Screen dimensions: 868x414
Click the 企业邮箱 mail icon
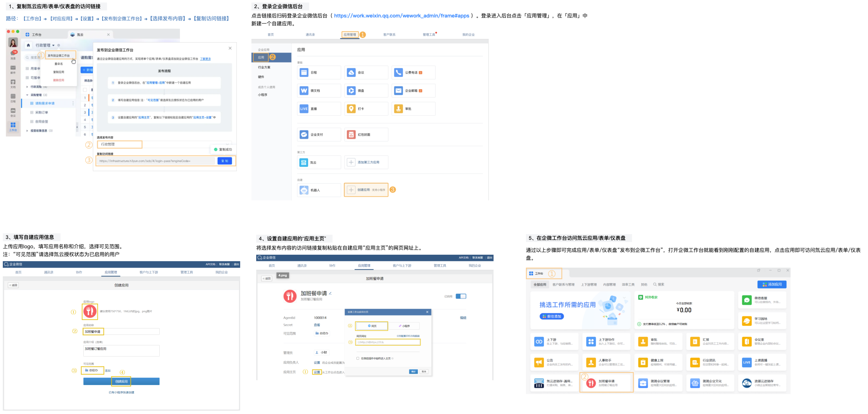point(398,91)
